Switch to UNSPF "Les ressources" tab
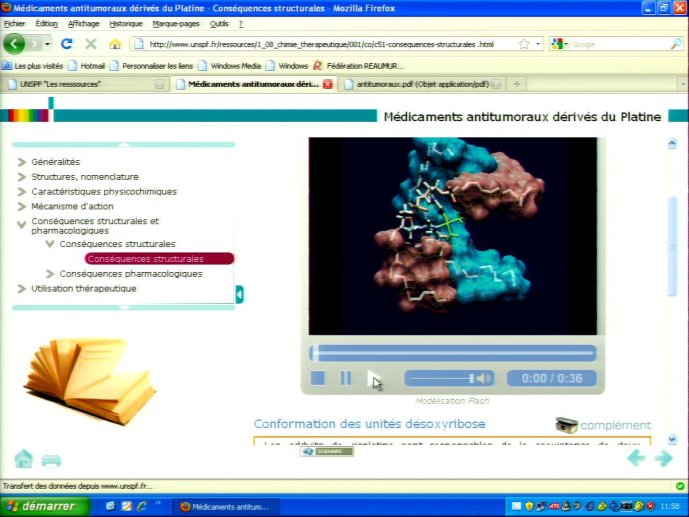 (83, 84)
